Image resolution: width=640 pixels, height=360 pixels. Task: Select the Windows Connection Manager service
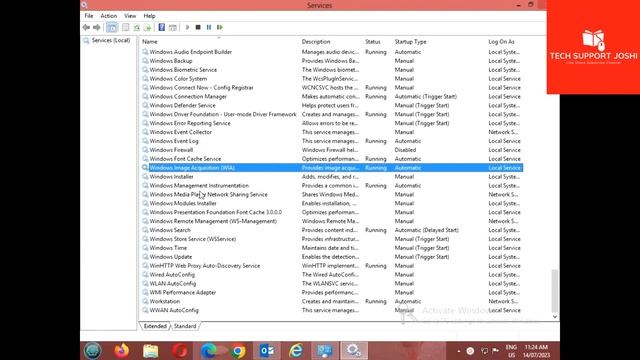[x=188, y=97]
